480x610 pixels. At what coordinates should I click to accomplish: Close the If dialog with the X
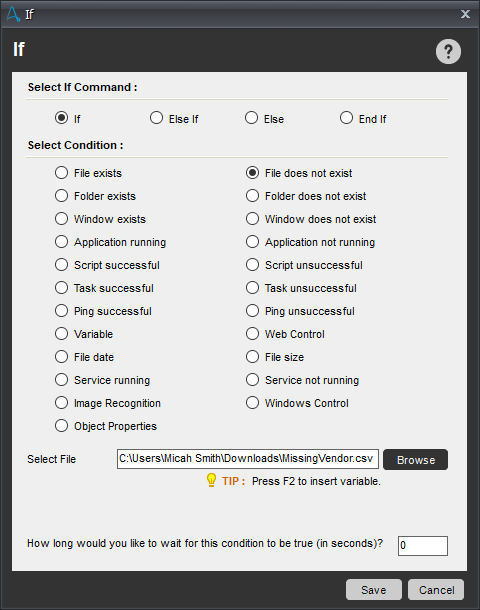[465, 14]
